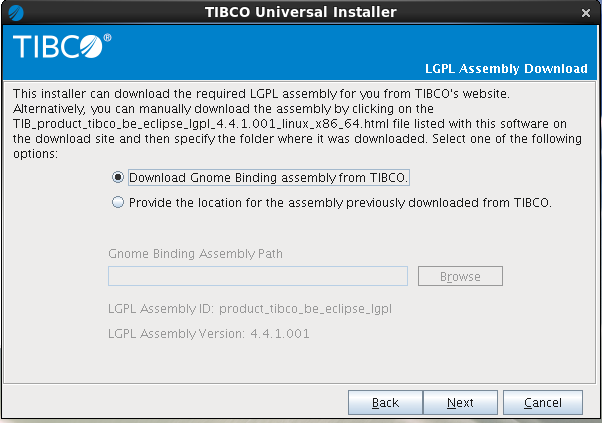Viewport: 602px width, 423px height.
Task: Select the Provide the location radio button
Action: click(118, 202)
